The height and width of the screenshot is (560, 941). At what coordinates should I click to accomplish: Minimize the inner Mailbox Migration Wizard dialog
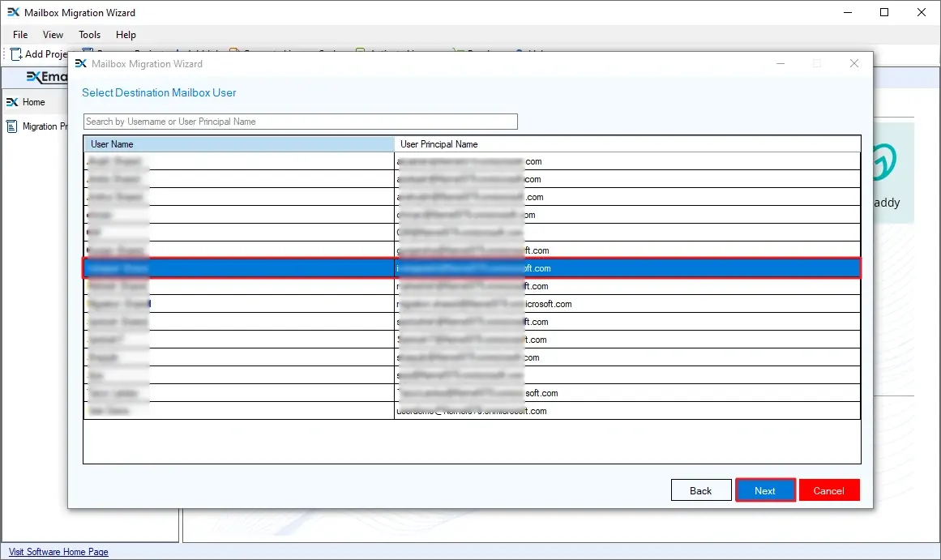(780, 63)
